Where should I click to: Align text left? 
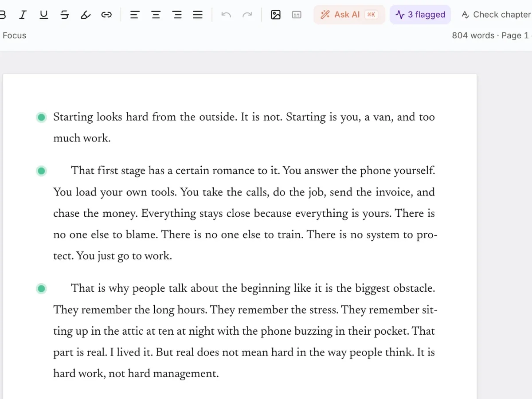(134, 15)
